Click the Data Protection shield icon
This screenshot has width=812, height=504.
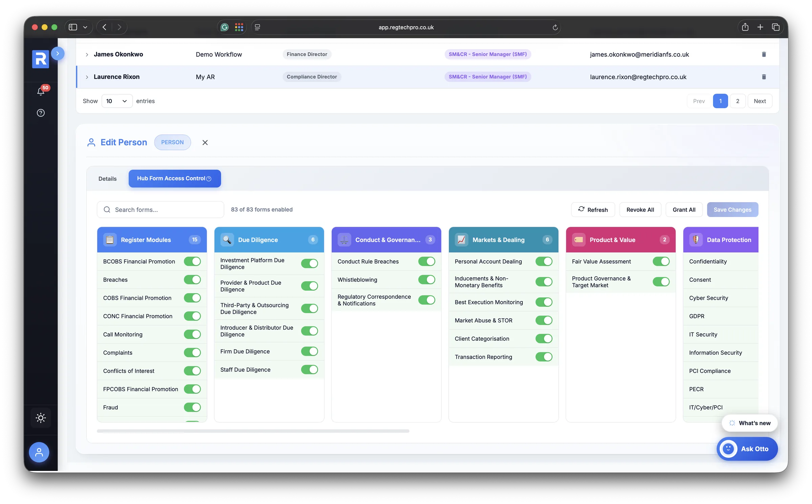(696, 240)
